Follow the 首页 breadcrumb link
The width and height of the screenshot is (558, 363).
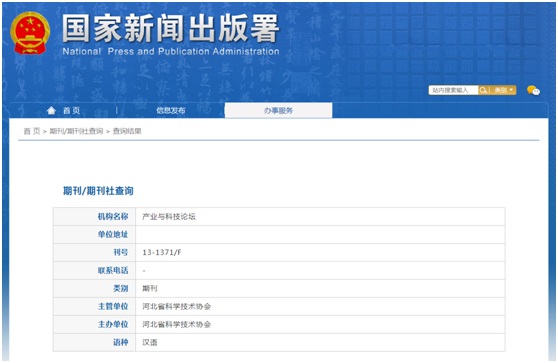(x=32, y=131)
